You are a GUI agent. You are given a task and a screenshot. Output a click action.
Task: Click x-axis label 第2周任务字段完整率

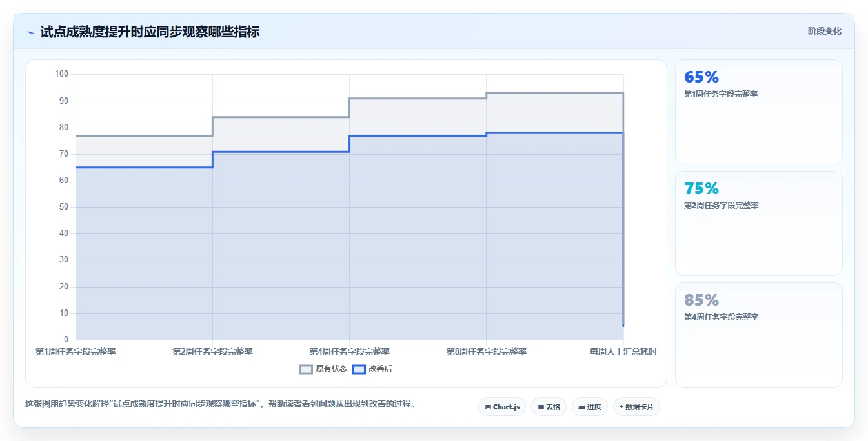point(212,351)
